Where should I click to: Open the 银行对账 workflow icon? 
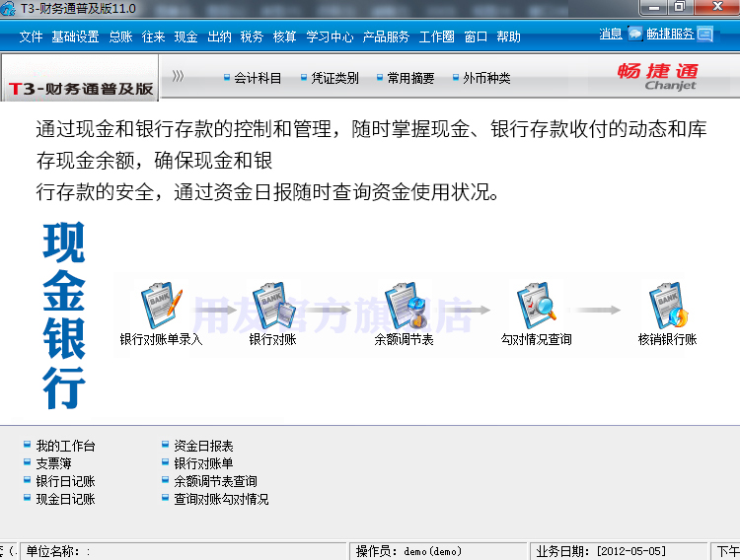point(272,306)
